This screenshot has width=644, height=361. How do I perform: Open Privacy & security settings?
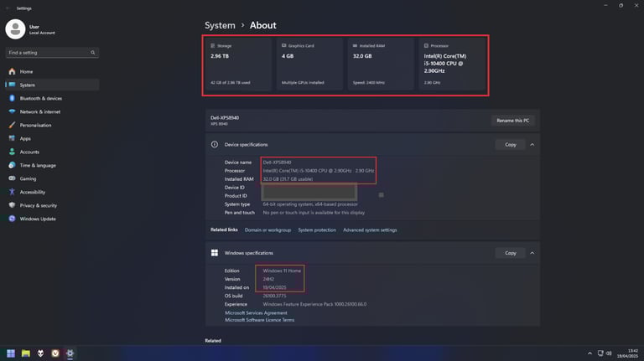[52, 205]
